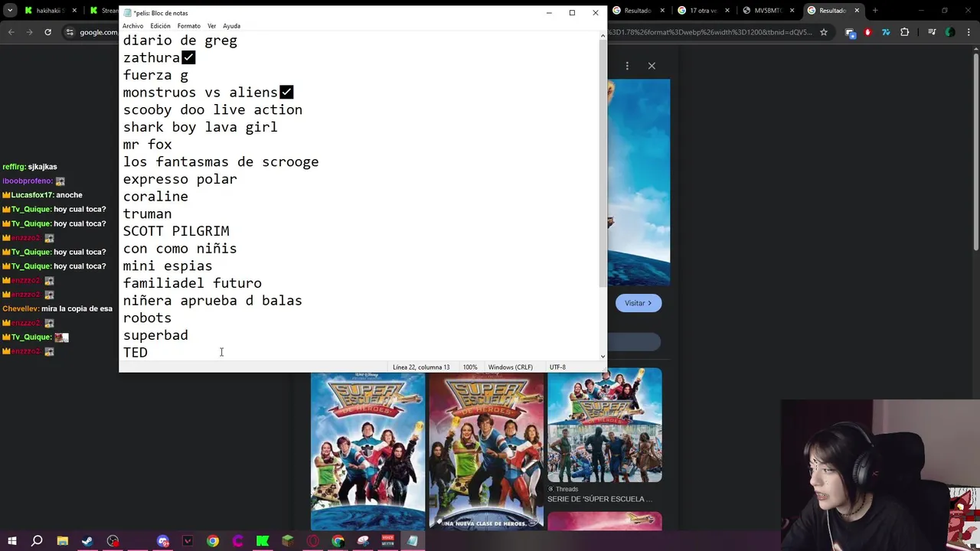Screen dimensions: 980x551
Task: Open the Archivo menu in Notepad
Action: [132, 26]
